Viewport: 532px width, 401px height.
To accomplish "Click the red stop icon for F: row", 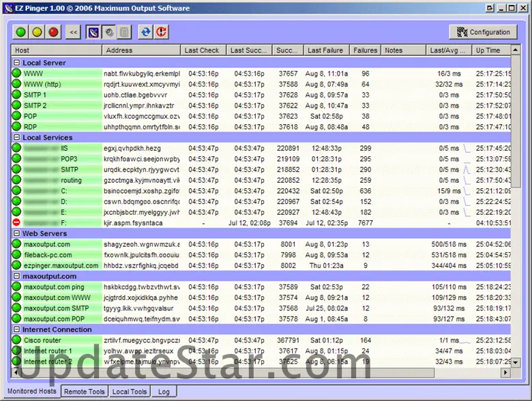I will pos(16,222).
